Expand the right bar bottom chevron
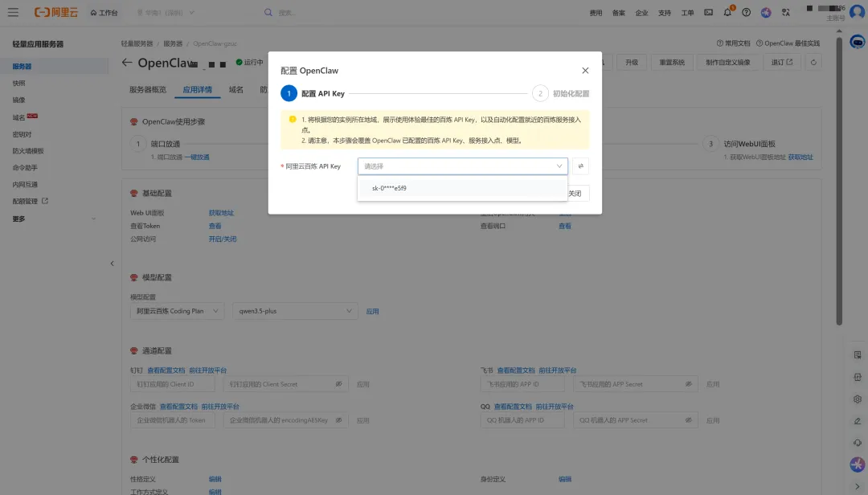The width and height of the screenshot is (868, 495). coord(858,487)
